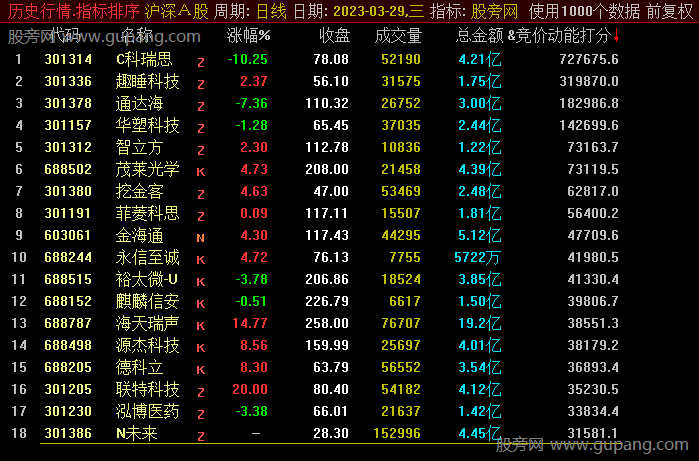Click score value 319870.0

click(x=589, y=81)
